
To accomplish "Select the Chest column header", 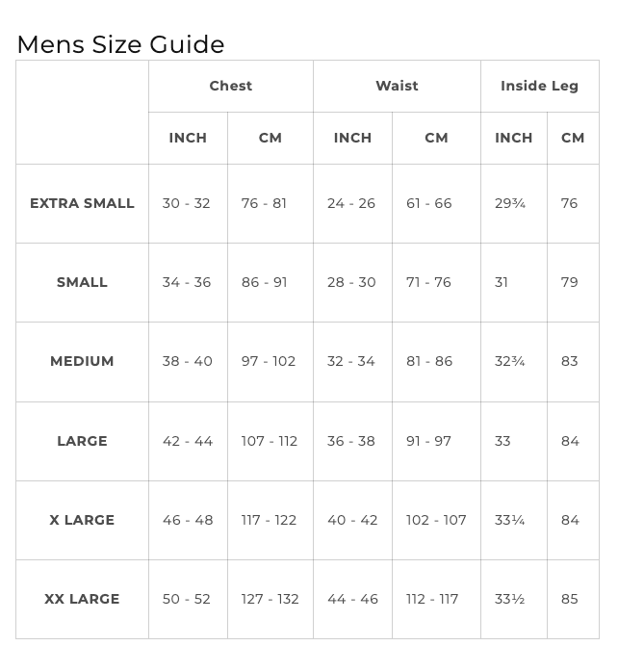I will click(x=231, y=86).
